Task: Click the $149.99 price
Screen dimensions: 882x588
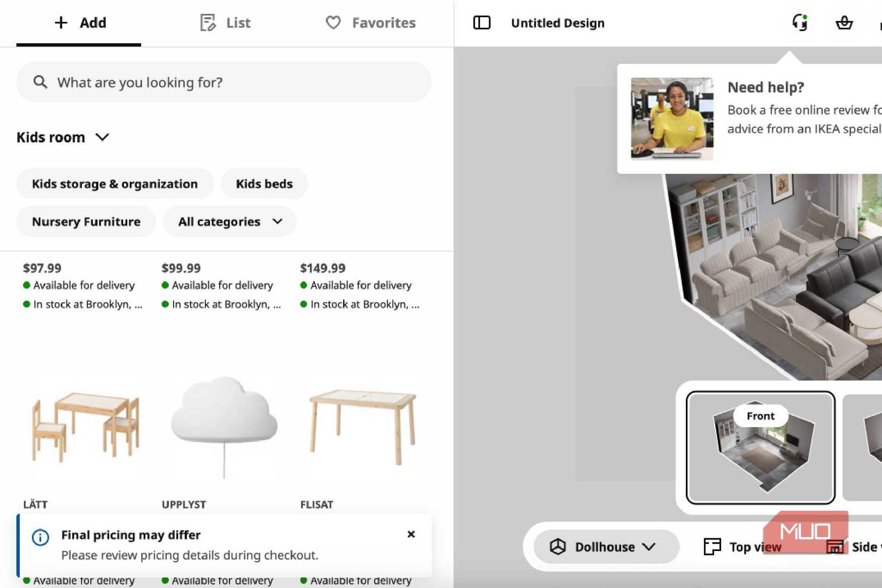Action: tap(323, 268)
